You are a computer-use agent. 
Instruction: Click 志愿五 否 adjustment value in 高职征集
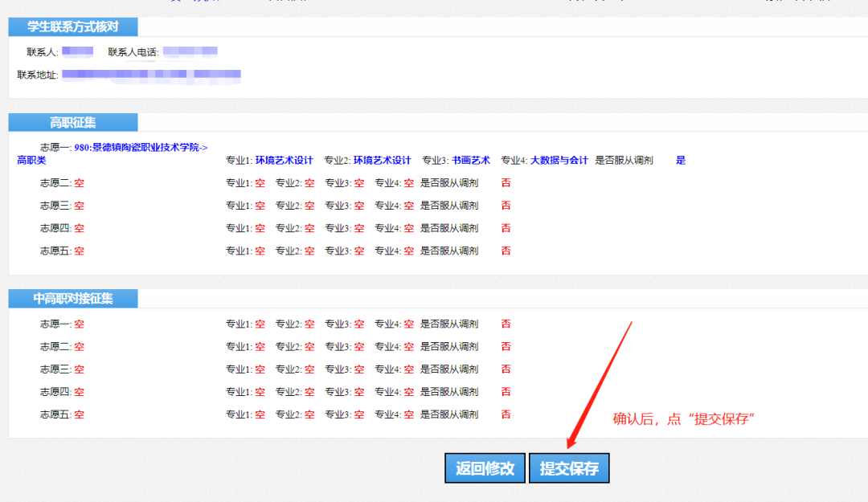(506, 251)
